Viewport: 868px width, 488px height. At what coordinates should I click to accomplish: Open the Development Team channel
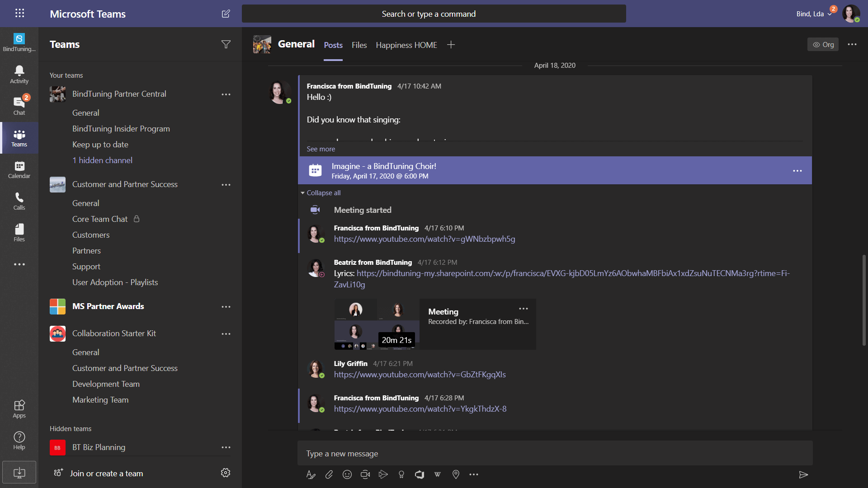click(x=106, y=384)
